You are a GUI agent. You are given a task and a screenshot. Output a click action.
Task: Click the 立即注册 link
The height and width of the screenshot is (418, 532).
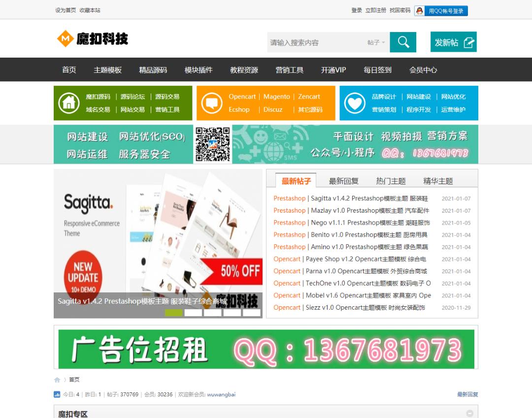(x=375, y=10)
